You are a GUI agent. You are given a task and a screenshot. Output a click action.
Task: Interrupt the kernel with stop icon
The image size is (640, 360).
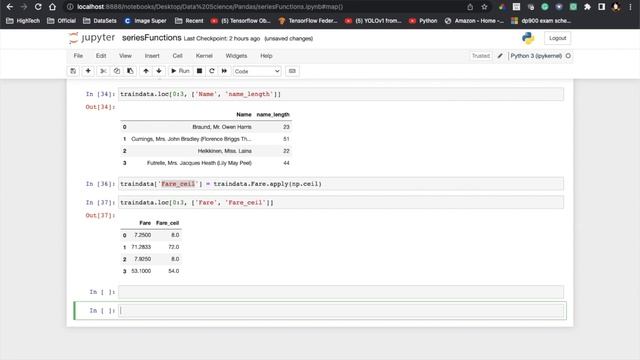(199, 71)
